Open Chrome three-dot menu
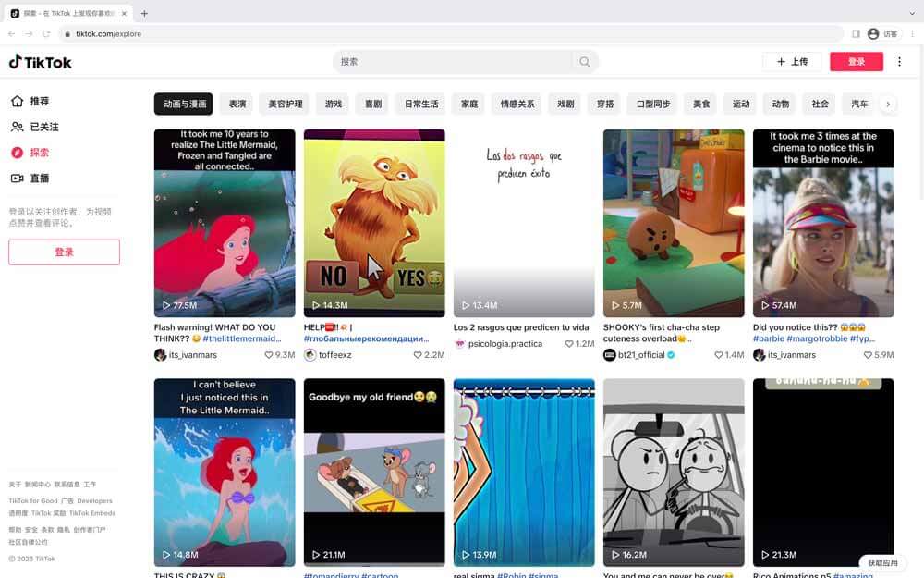The width and height of the screenshot is (924, 578). pyautogui.click(x=912, y=33)
